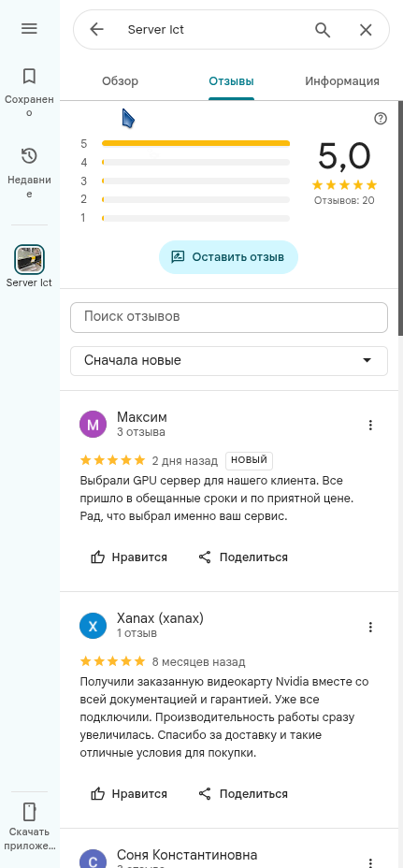Click the magnifier search icon

pos(323,29)
